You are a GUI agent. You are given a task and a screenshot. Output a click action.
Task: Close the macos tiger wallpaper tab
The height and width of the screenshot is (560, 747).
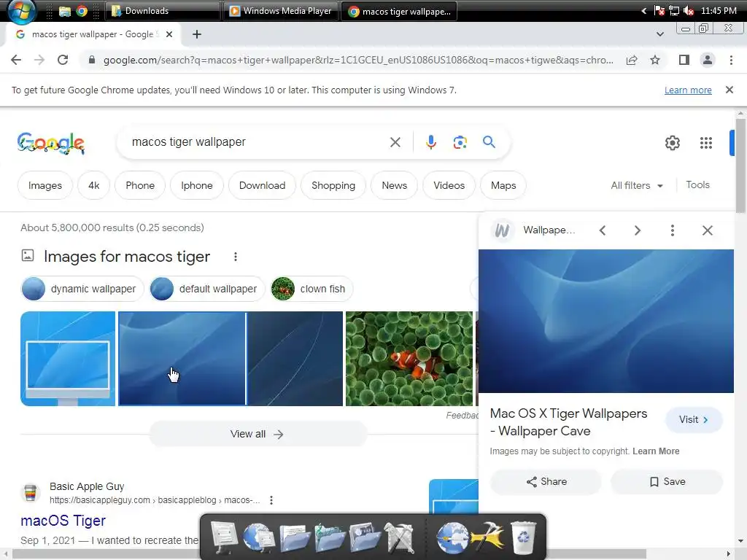pyautogui.click(x=169, y=34)
